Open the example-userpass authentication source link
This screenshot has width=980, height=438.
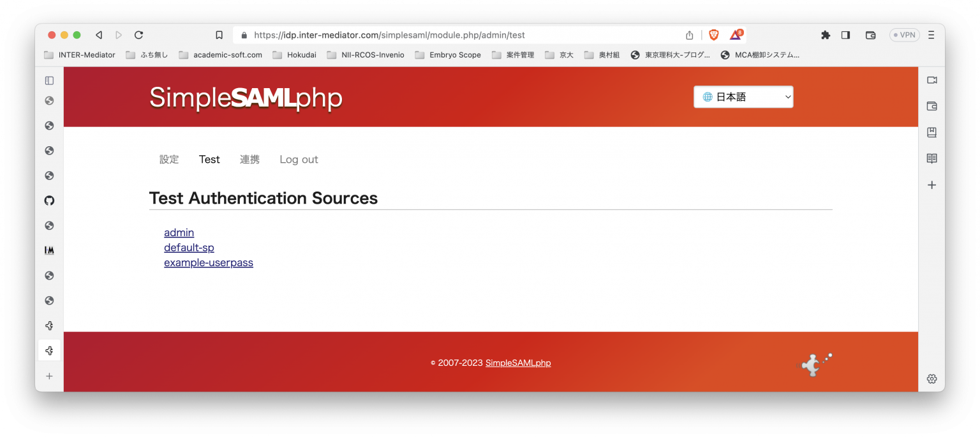point(209,262)
